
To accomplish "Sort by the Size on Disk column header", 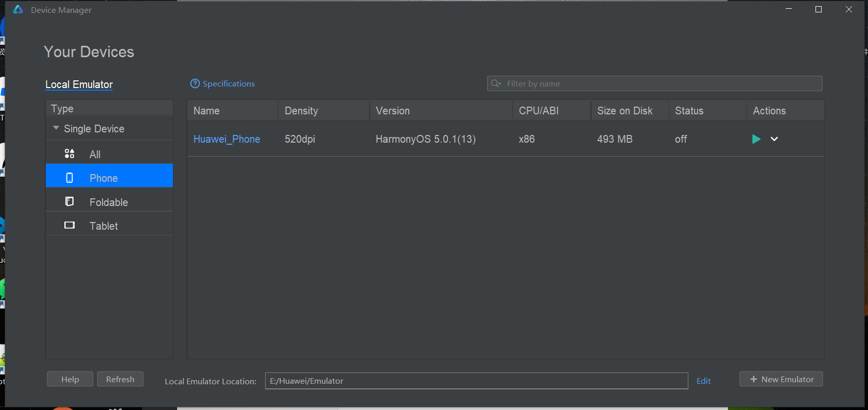I will coord(630,111).
